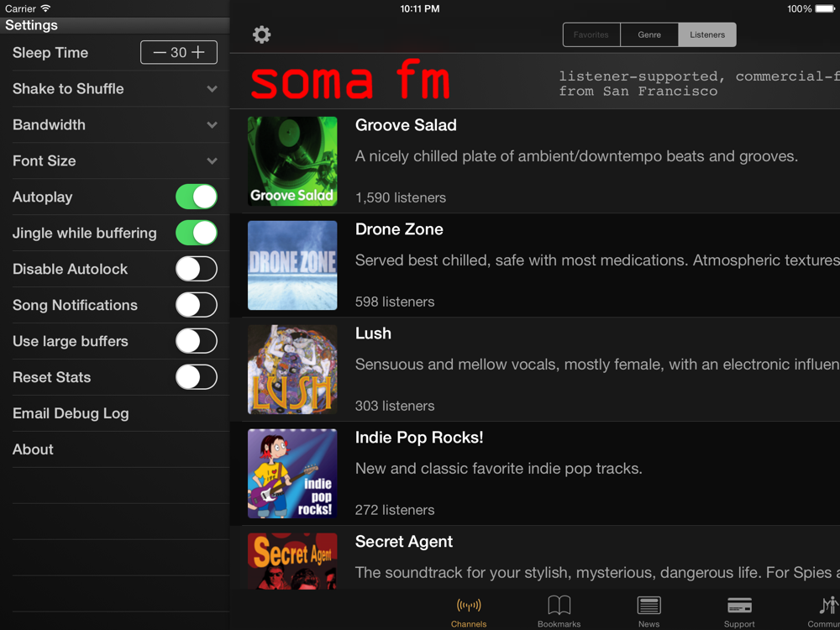Tap the Lush channel artwork
This screenshot has height=630, width=840.
292,369
